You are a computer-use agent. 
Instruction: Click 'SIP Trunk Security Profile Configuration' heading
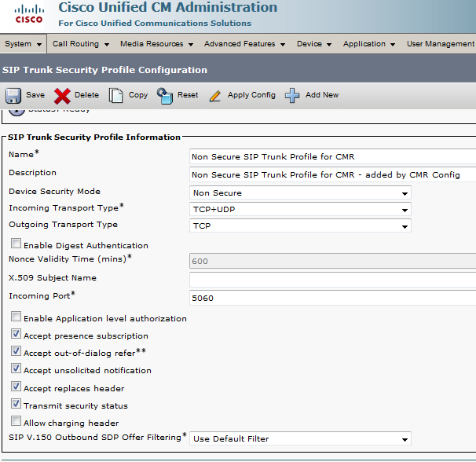pyautogui.click(x=104, y=70)
